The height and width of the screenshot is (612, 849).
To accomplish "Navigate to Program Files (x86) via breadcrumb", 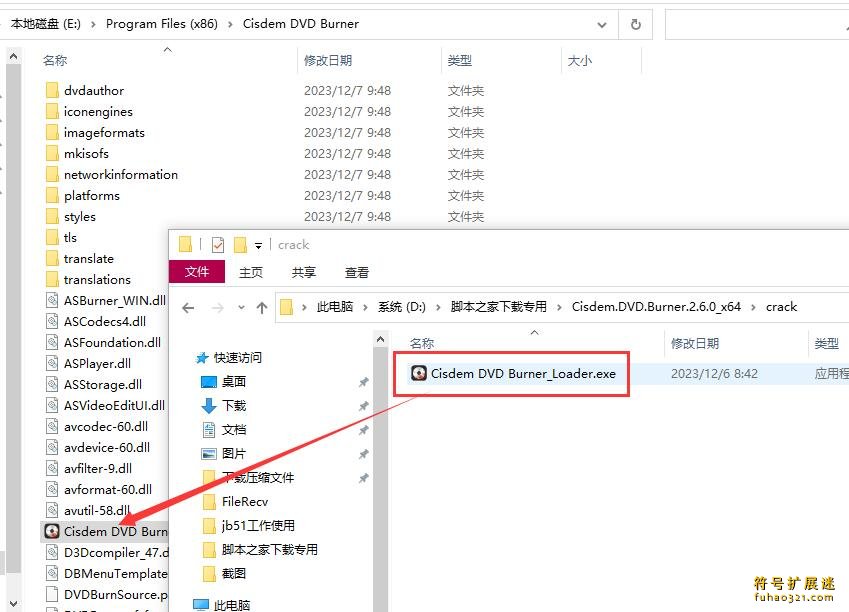I will [164, 23].
